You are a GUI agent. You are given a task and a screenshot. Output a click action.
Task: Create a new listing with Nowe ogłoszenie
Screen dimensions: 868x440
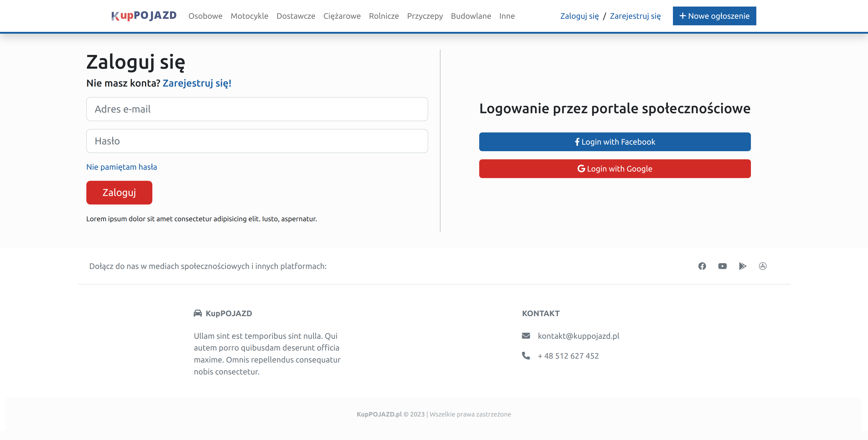(x=714, y=16)
